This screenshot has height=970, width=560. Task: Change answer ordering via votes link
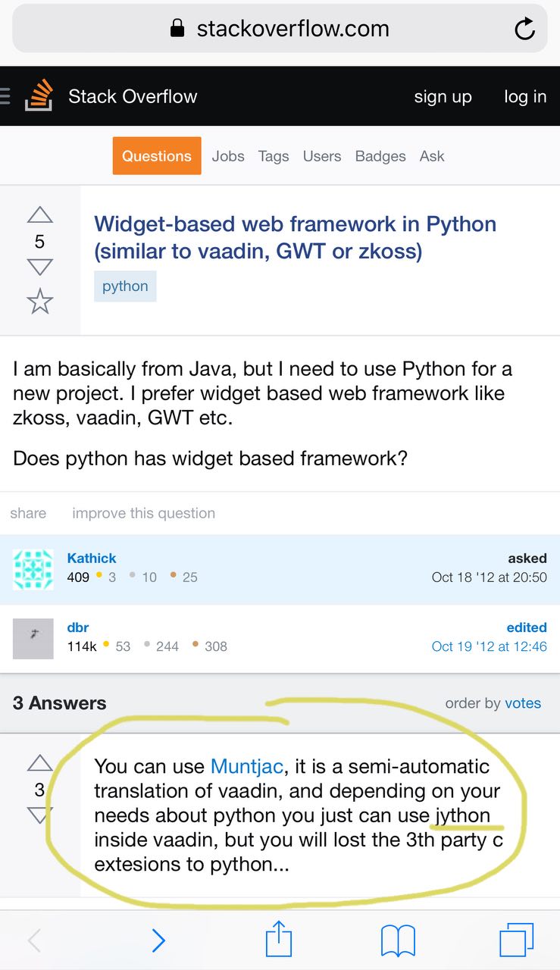pyautogui.click(x=523, y=703)
